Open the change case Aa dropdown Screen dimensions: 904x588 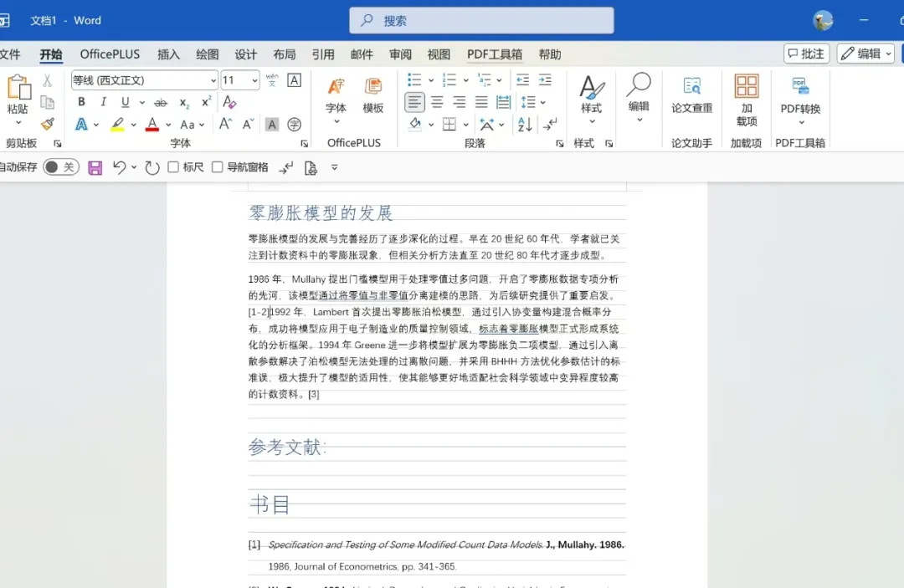[192, 125]
